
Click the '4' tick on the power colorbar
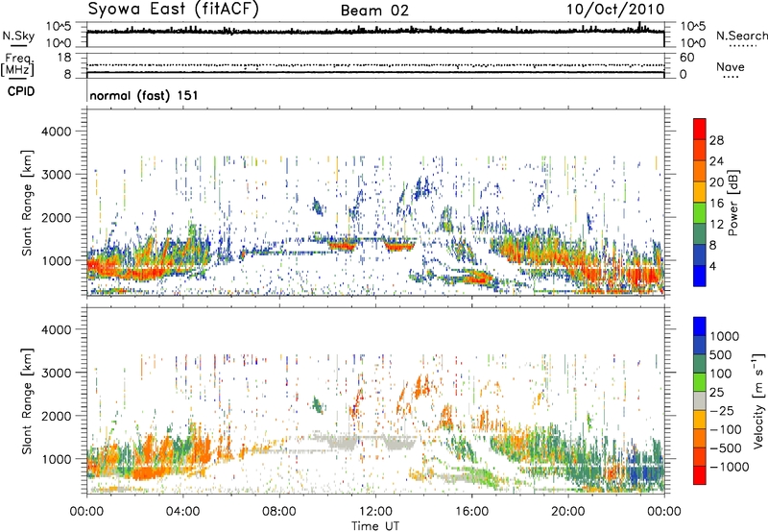[713, 266]
